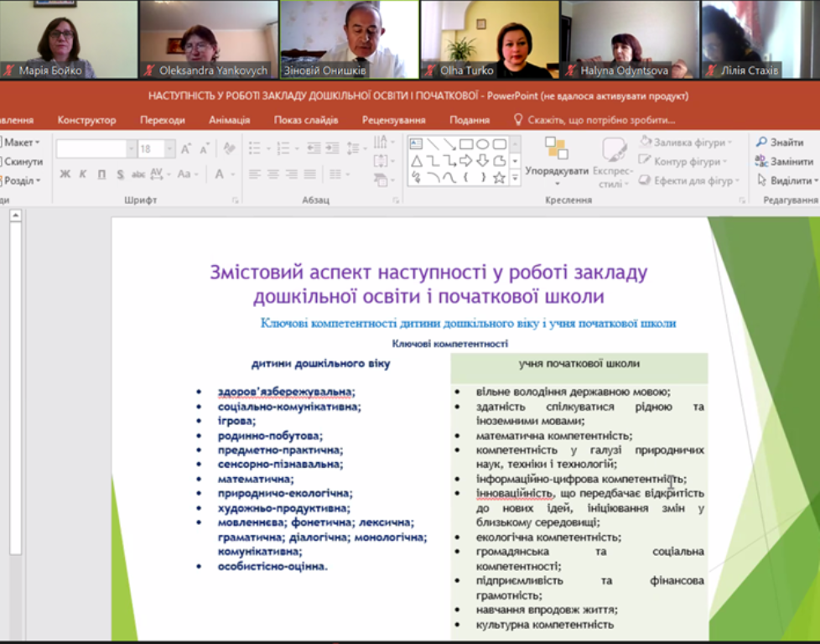Click the Замінити replace button
Viewport: 820px width, 644px height.
pyautogui.click(x=784, y=161)
